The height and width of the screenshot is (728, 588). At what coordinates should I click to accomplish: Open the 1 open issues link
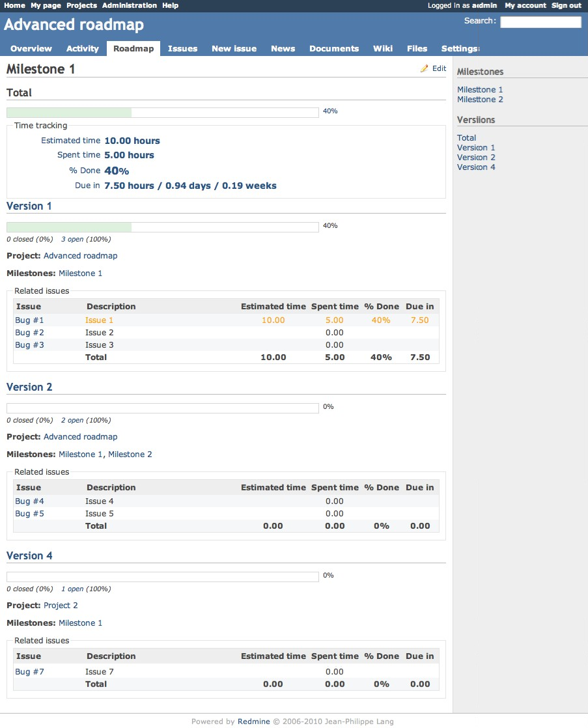(72, 589)
